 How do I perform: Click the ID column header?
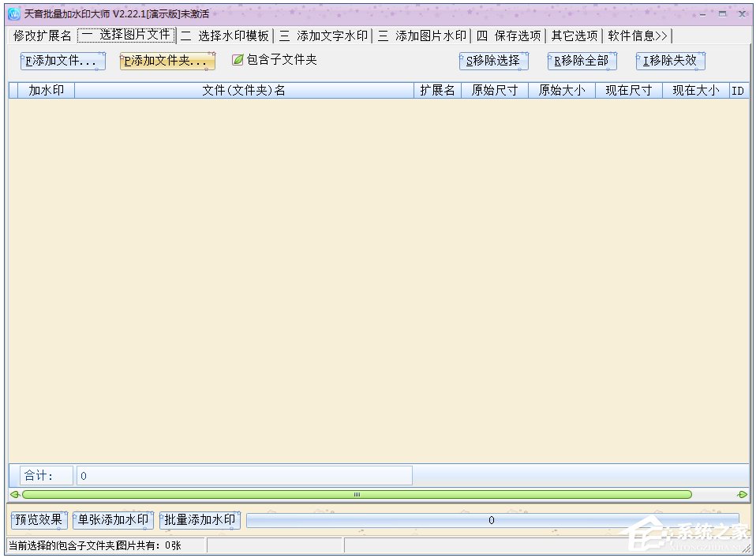tap(738, 91)
